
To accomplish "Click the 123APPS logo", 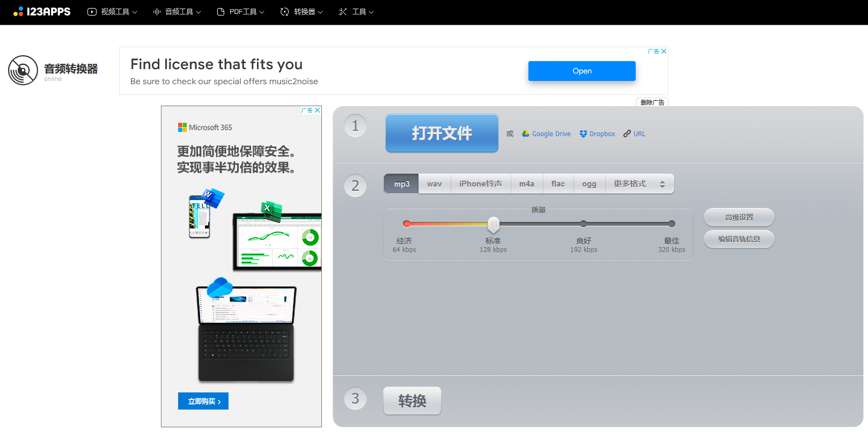I will (42, 12).
